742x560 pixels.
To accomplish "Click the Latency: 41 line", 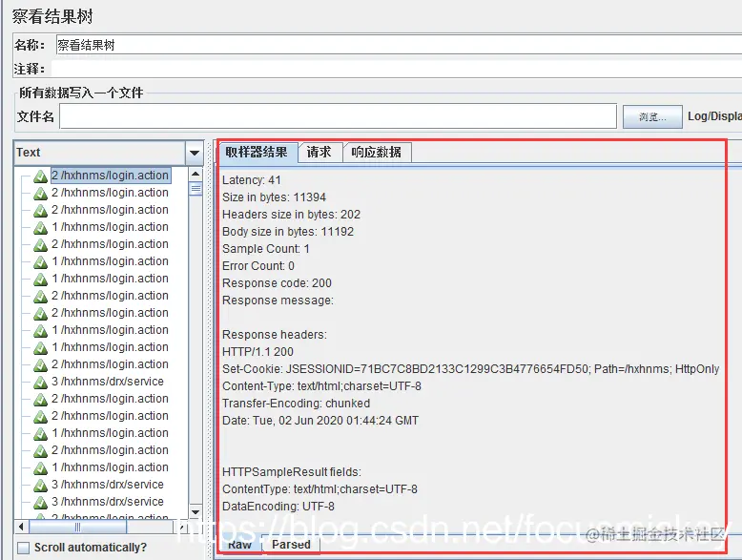I will coord(251,180).
